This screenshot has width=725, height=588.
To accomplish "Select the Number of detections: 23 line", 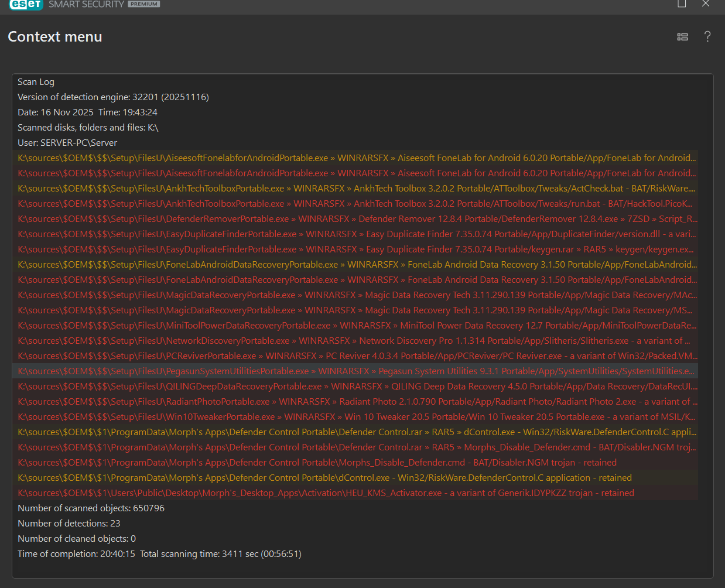I will [69, 524].
